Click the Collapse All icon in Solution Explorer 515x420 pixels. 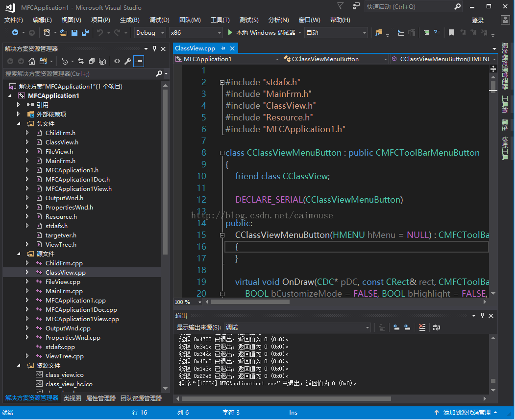(x=92, y=61)
